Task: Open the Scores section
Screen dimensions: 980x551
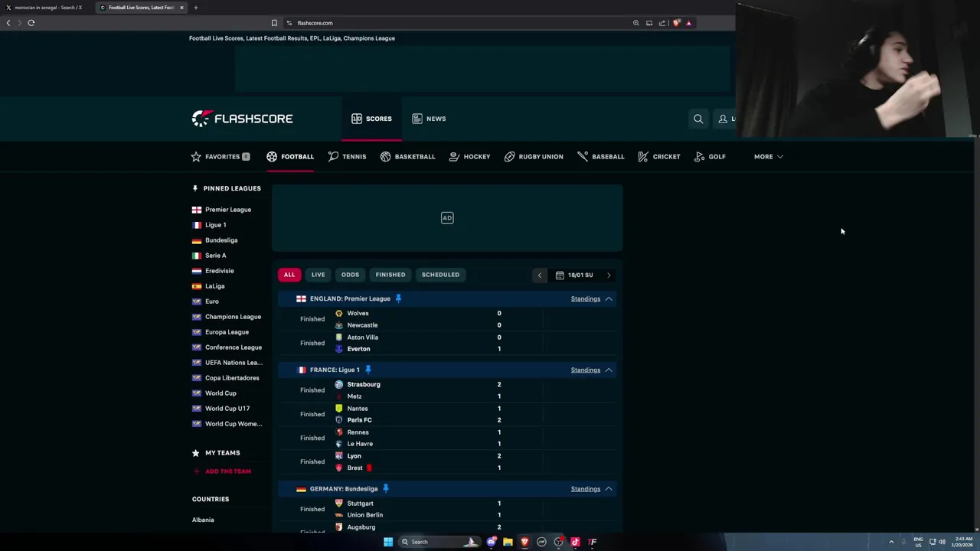Action: (371, 119)
